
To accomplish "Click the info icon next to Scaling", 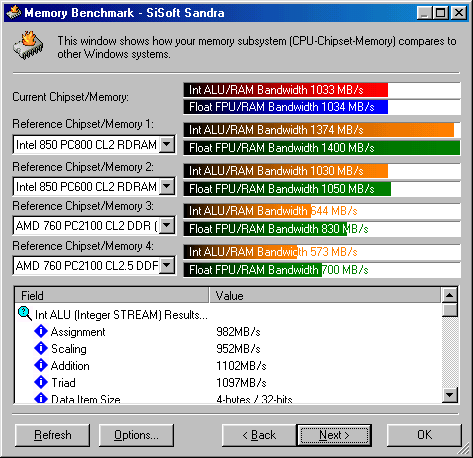I will tap(41, 348).
